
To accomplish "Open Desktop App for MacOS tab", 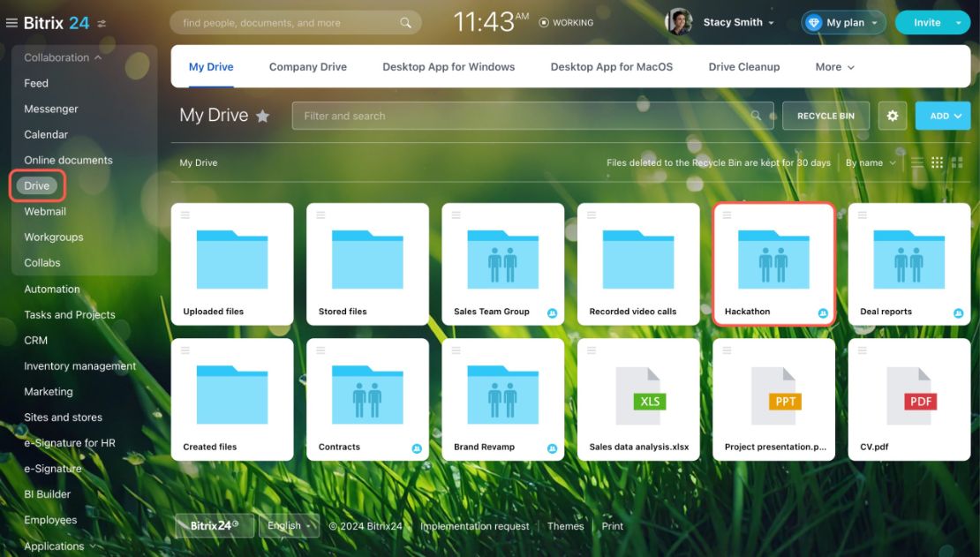I will [x=611, y=67].
